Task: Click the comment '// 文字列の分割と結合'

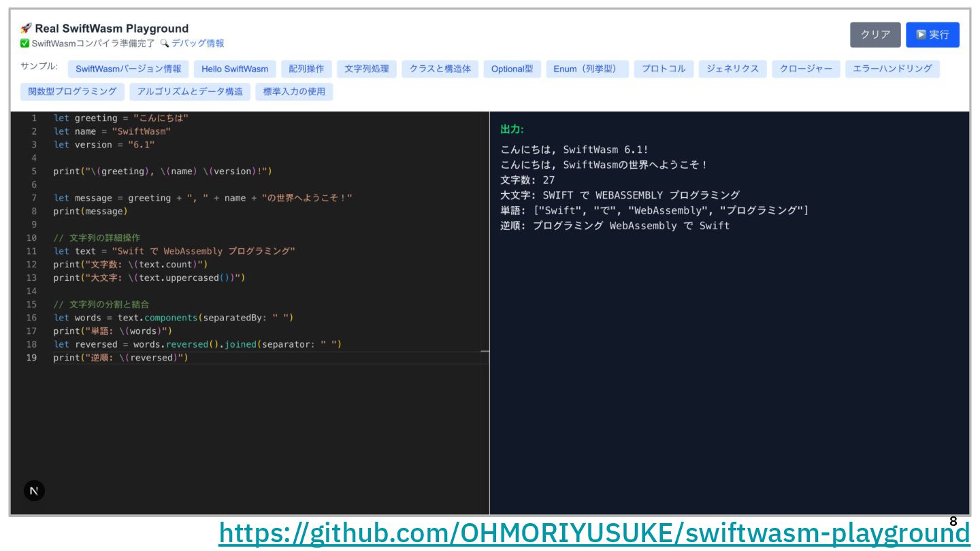Action: (101, 304)
